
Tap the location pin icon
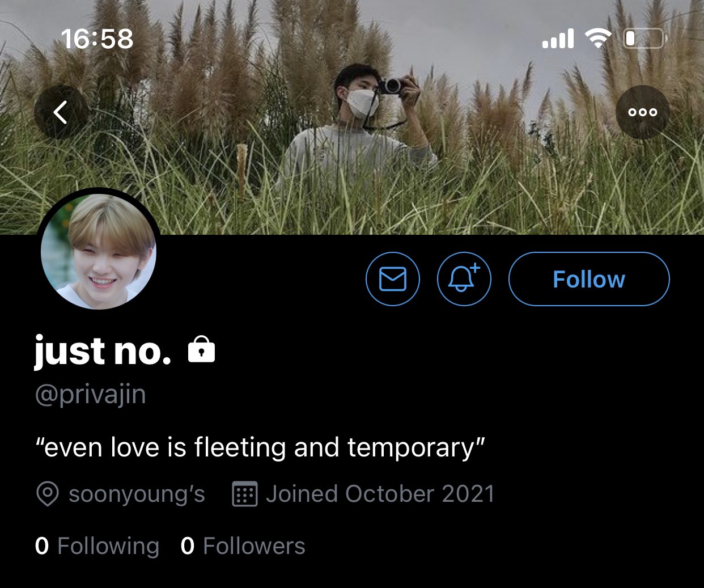point(48,494)
